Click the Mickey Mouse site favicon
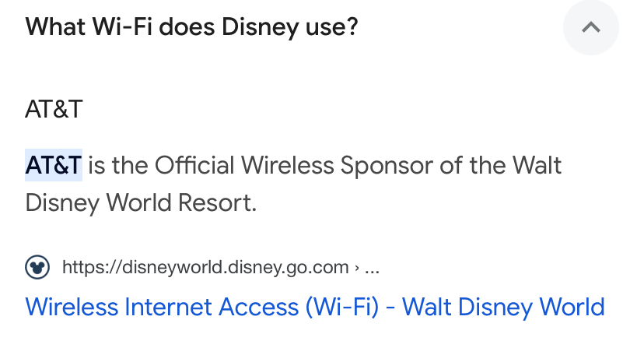 (37, 268)
